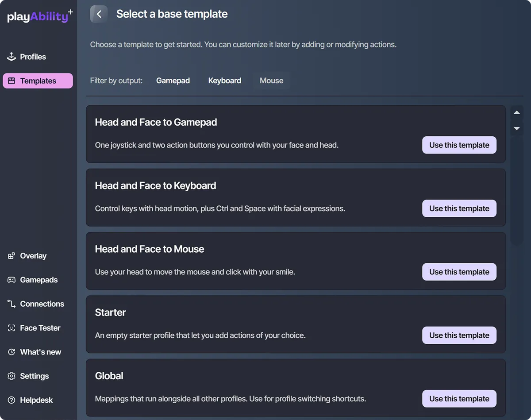The image size is (531, 420).
Task: Open the Helpdesk icon
Action: tap(11, 400)
